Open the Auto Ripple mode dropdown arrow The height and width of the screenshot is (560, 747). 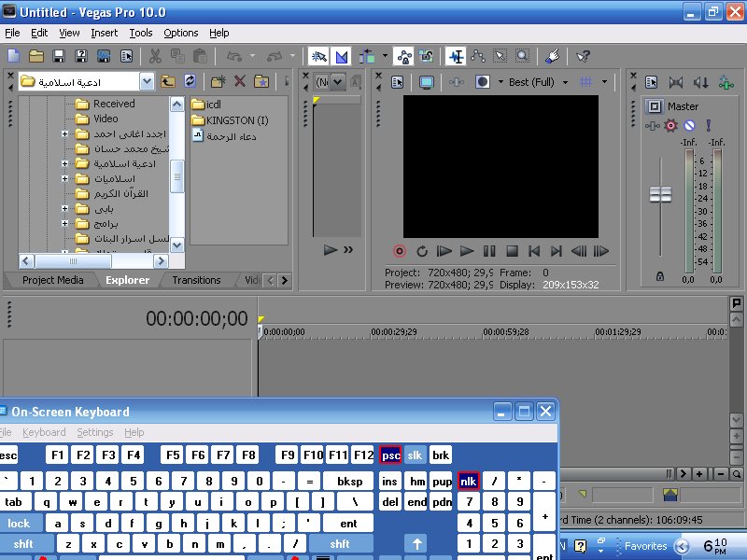(x=385, y=56)
